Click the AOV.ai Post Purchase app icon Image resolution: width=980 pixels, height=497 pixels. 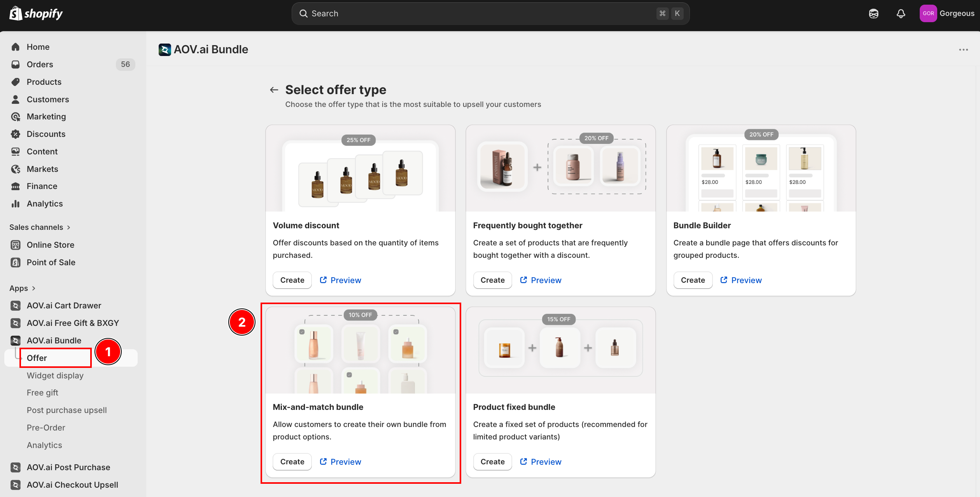point(16,467)
